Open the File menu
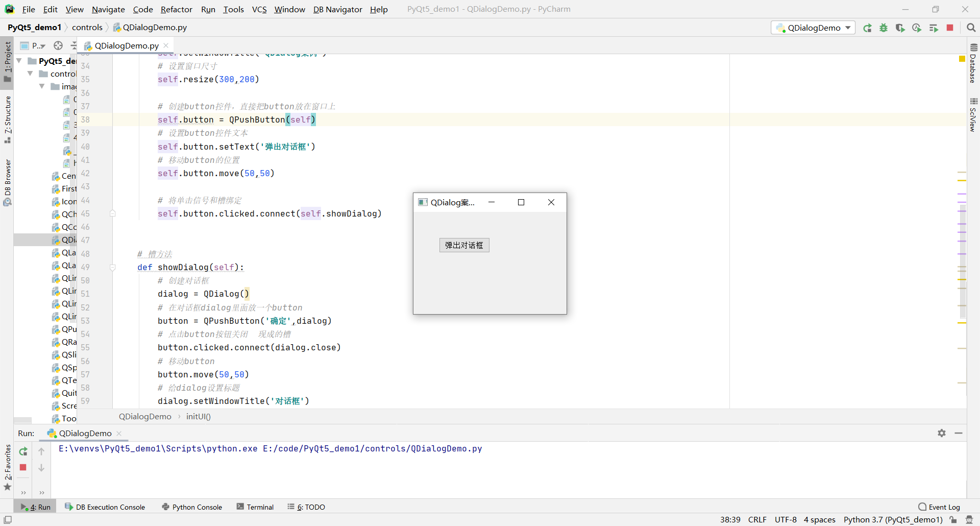The image size is (980, 526). coord(29,9)
